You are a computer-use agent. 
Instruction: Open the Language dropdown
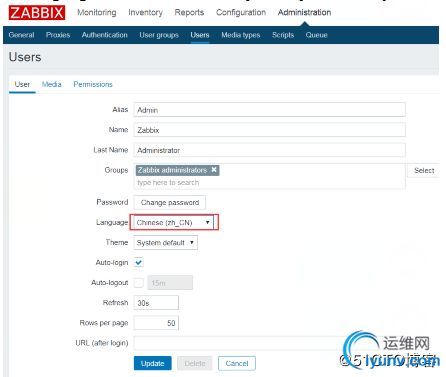tap(173, 222)
